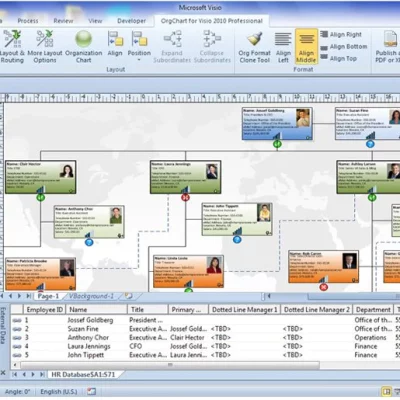Open the Page-1 sheet tab

(48, 296)
